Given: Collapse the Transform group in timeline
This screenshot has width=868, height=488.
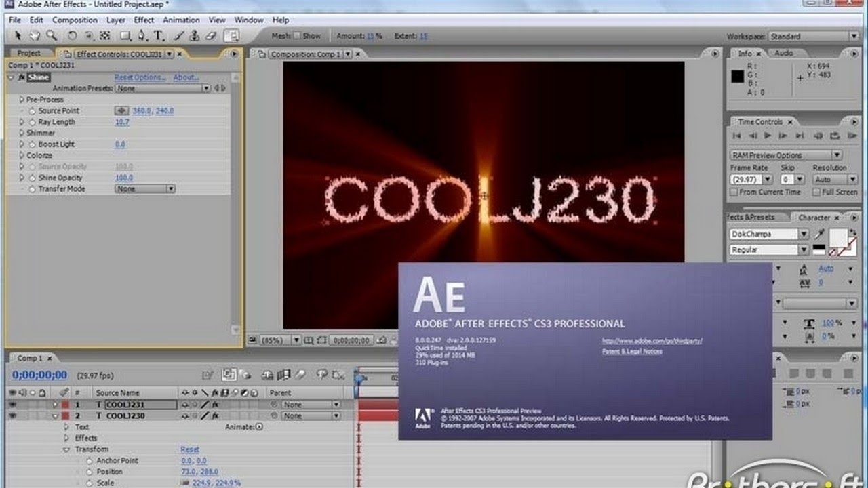Looking at the screenshot, I should (66, 449).
